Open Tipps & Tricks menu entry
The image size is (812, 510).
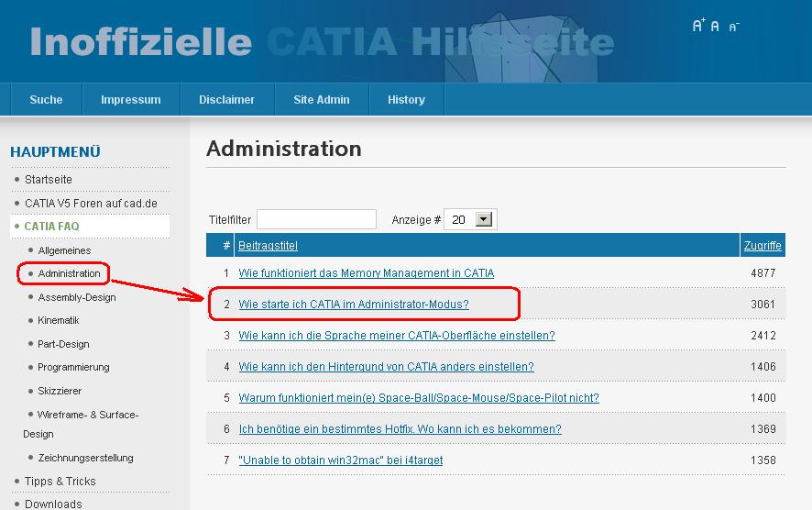coord(60,481)
